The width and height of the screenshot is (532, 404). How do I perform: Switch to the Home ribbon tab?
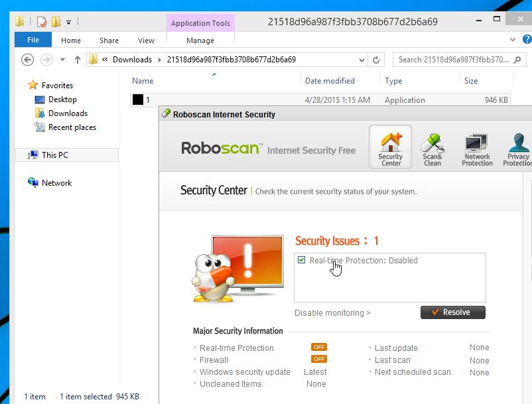click(71, 40)
